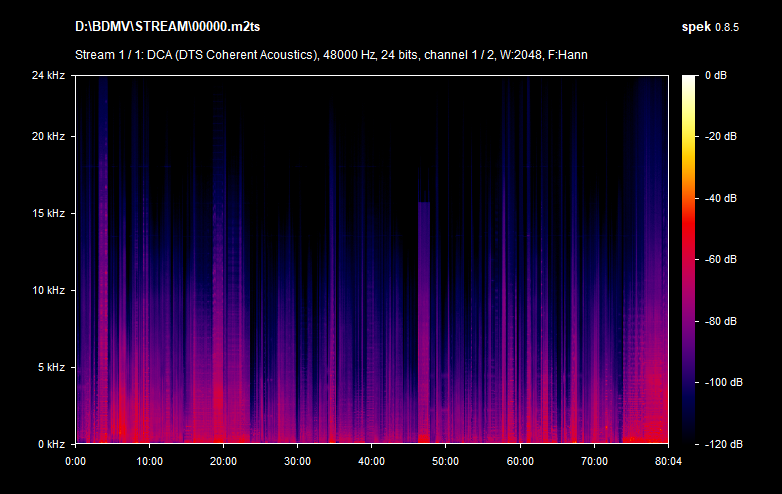
Task: Click the -120 dB scale label
Action: pos(721,443)
